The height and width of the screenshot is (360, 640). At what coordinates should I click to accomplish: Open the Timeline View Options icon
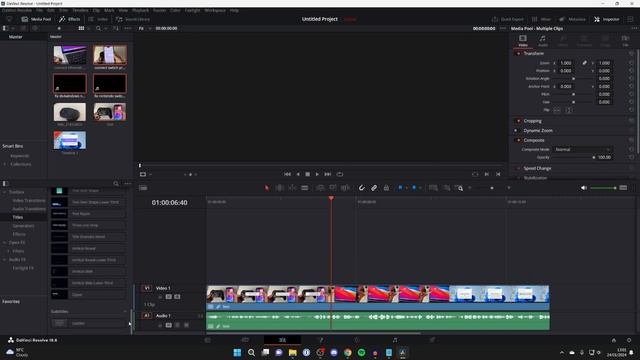(143, 188)
